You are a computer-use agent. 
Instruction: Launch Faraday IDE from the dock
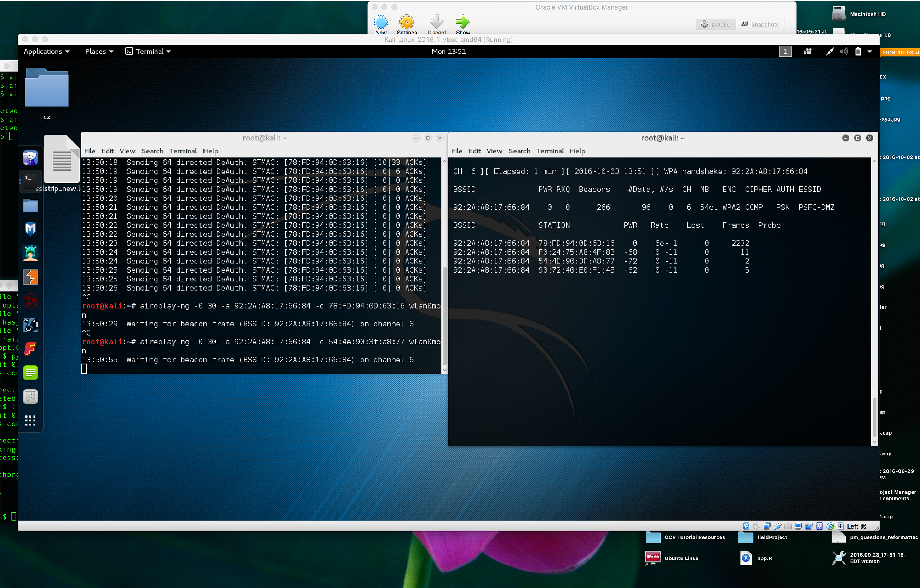coord(30,348)
